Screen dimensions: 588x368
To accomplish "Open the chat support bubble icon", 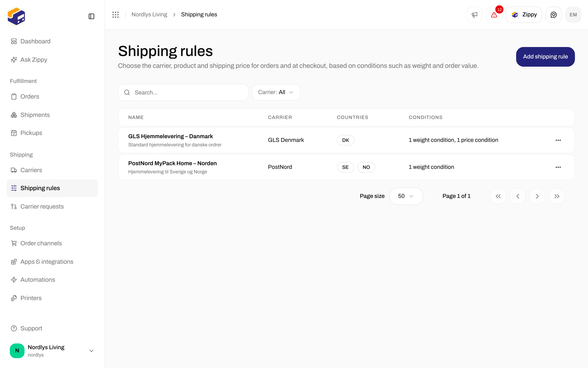I will click(553, 15).
